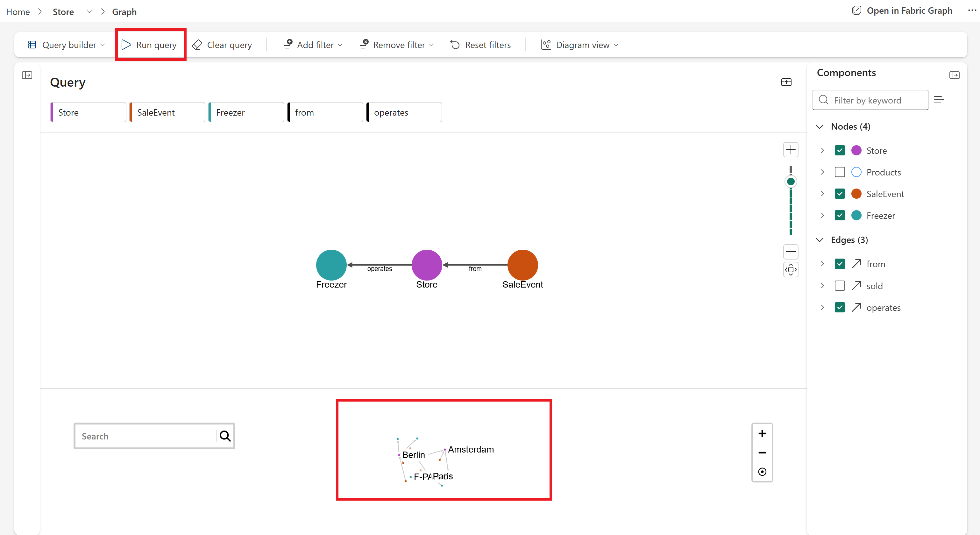Click the Filter by keyword field
The width and height of the screenshot is (980, 535).
pos(870,100)
